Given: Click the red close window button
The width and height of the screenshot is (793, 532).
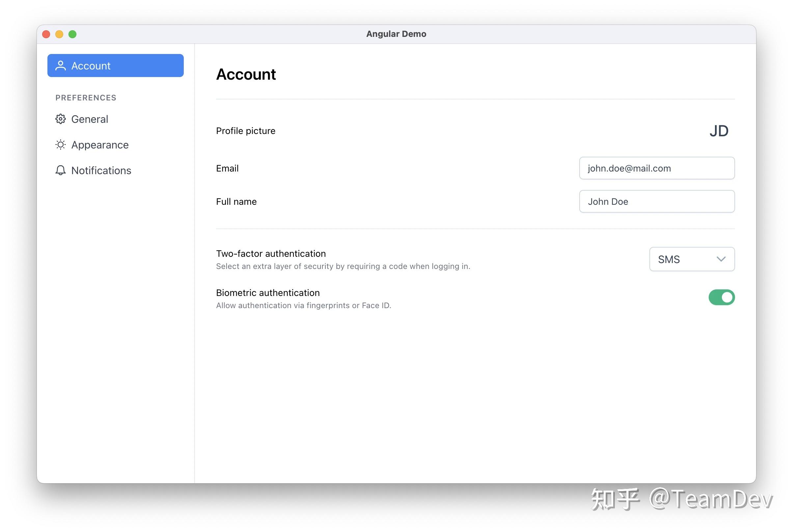Looking at the screenshot, I should 46,34.
